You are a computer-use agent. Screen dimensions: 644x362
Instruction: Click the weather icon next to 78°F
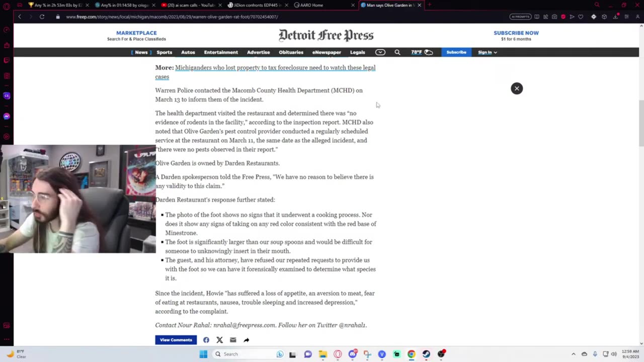point(429,52)
